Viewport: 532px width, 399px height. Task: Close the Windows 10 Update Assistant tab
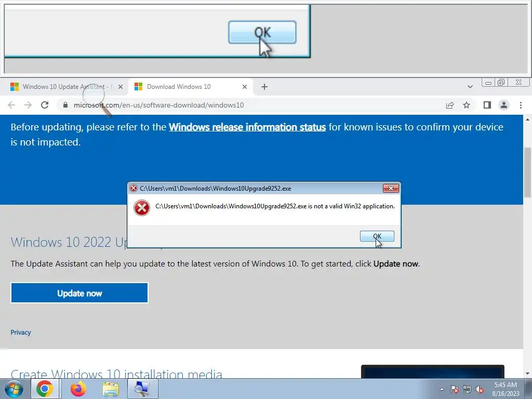(x=121, y=87)
